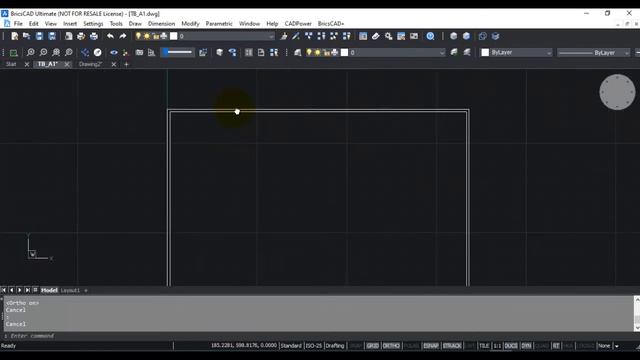Open second toolbar layer dropdown
Image resolution: width=640 pixels, height=360 pixels.
click(x=442, y=52)
